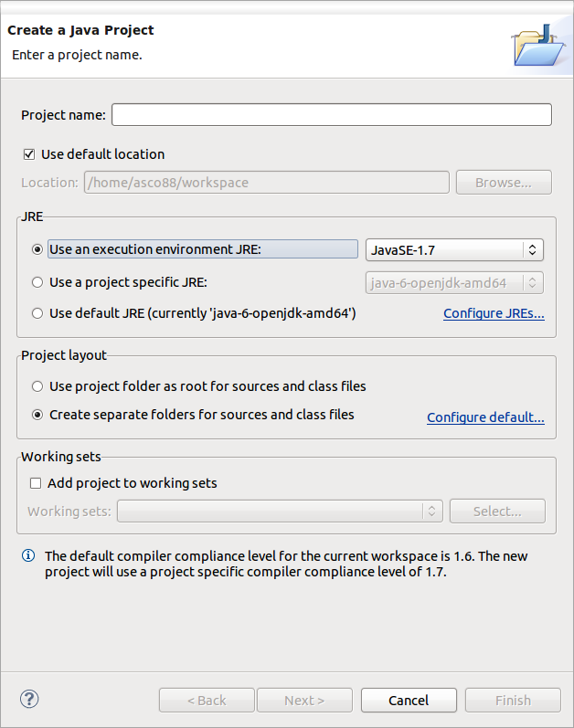Select Create separate folders for sources option
Screen dimensions: 574x728
point(37,415)
